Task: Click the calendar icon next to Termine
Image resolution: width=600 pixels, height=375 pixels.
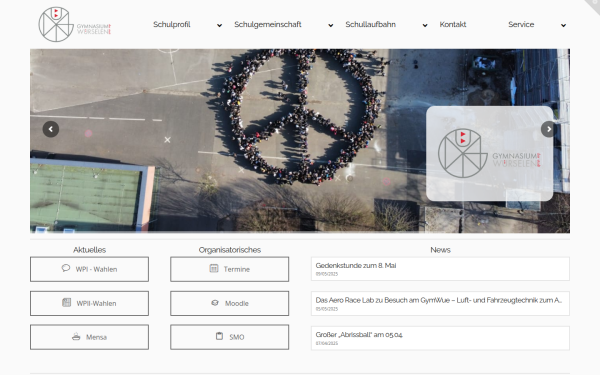Action: pyautogui.click(x=214, y=268)
